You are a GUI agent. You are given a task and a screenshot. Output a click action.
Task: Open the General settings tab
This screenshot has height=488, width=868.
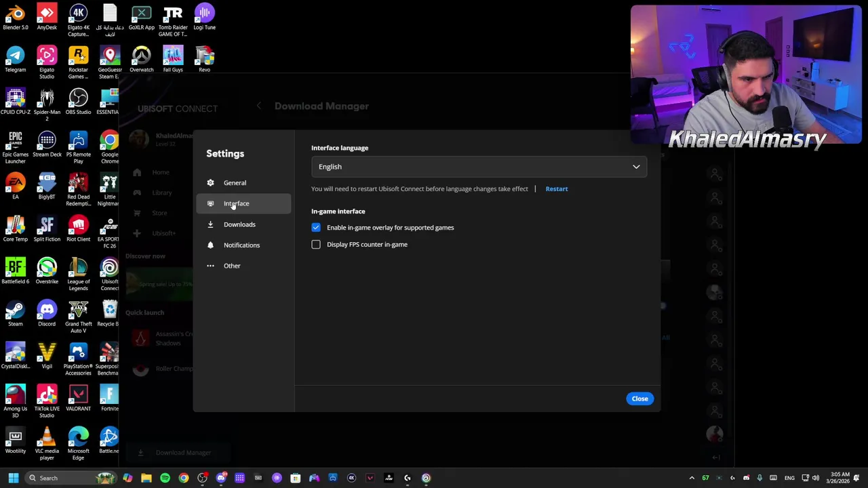[243, 183]
